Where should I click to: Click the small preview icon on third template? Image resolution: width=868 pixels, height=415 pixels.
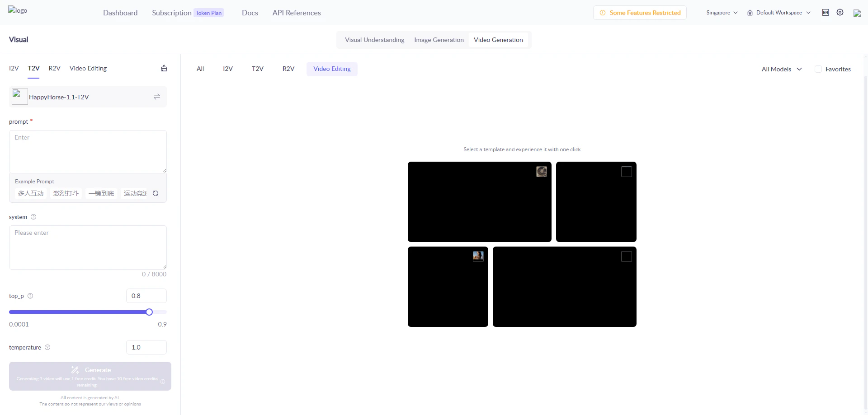pos(478,256)
